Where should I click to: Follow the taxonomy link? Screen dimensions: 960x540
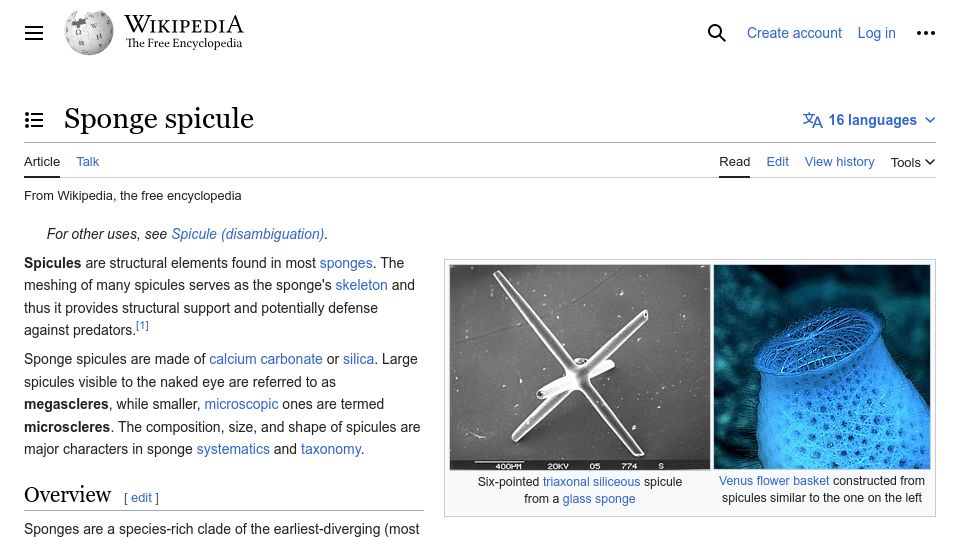[331, 449]
